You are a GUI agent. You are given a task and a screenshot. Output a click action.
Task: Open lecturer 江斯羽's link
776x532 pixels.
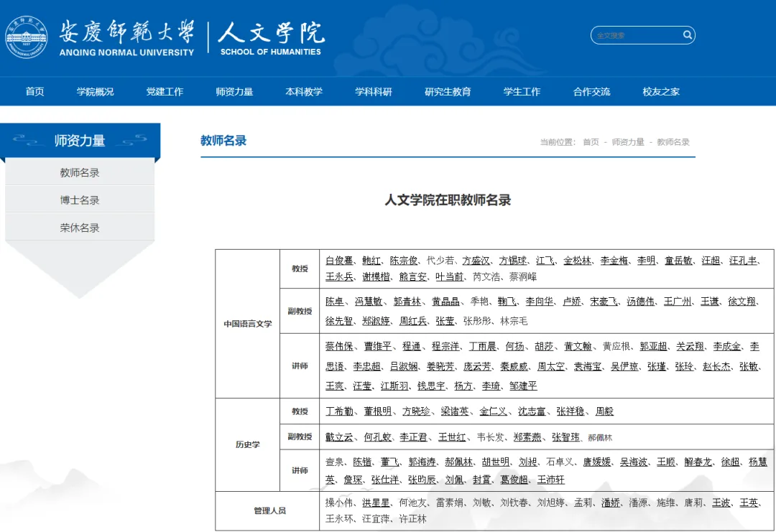coord(394,386)
